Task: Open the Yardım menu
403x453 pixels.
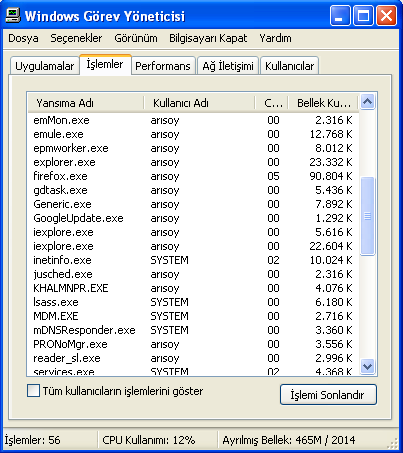Action: [x=275, y=38]
